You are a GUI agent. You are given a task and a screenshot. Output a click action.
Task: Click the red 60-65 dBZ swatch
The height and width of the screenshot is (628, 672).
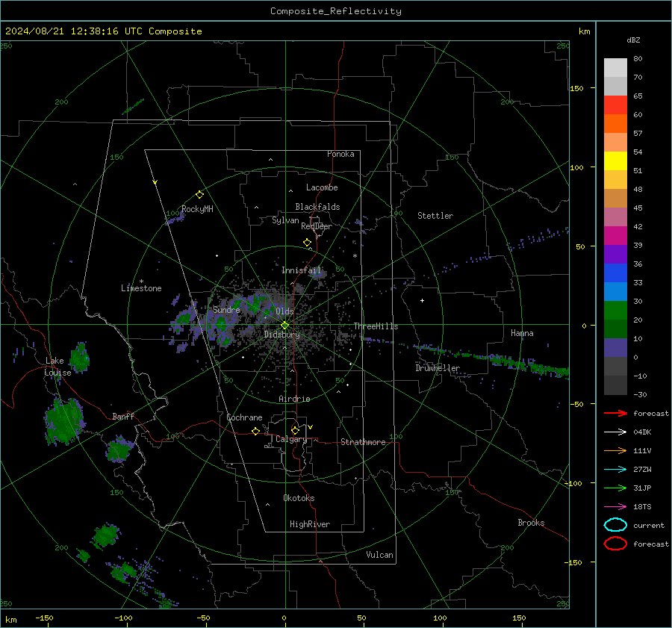pos(615,105)
